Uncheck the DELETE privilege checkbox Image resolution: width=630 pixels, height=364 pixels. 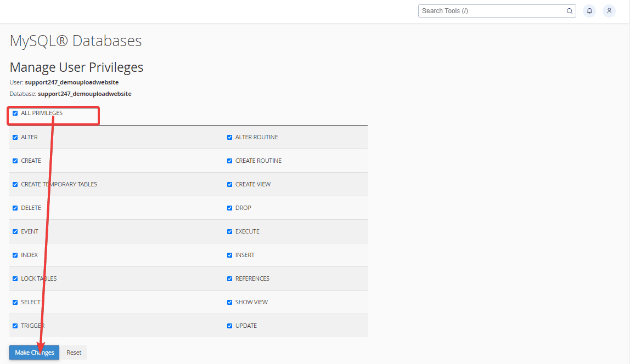click(15, 208)
